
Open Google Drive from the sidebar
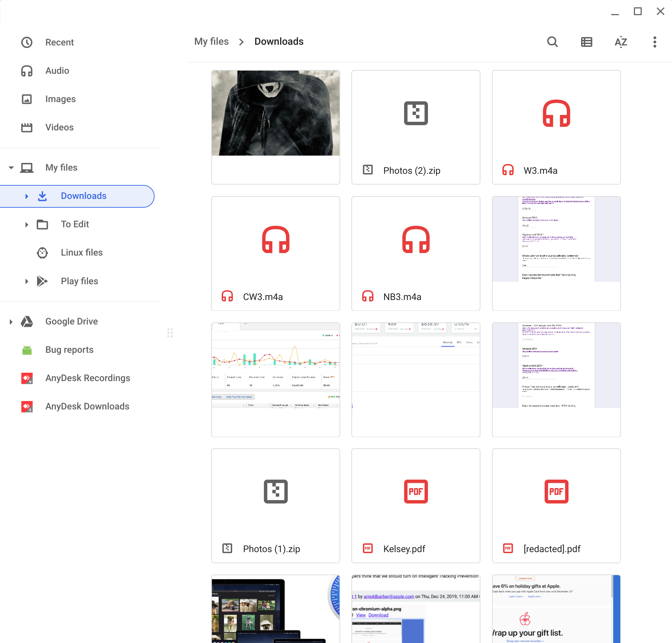point(71,321)
